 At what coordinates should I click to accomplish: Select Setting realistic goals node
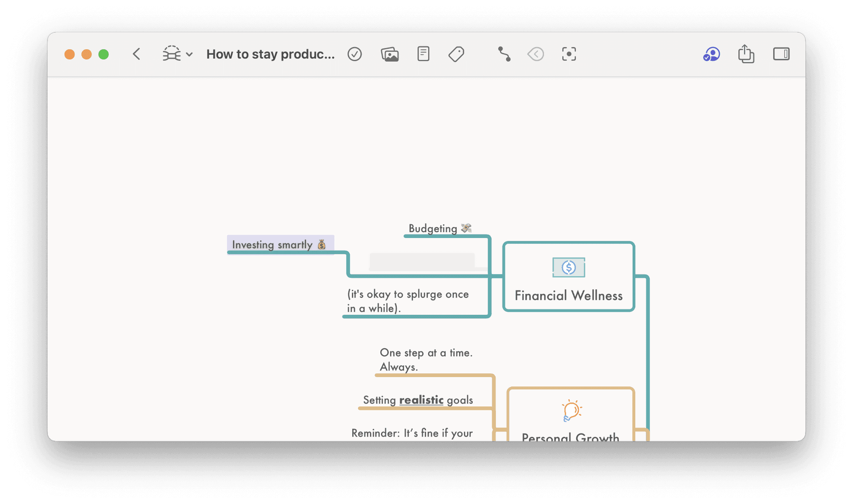coord(418,400)
